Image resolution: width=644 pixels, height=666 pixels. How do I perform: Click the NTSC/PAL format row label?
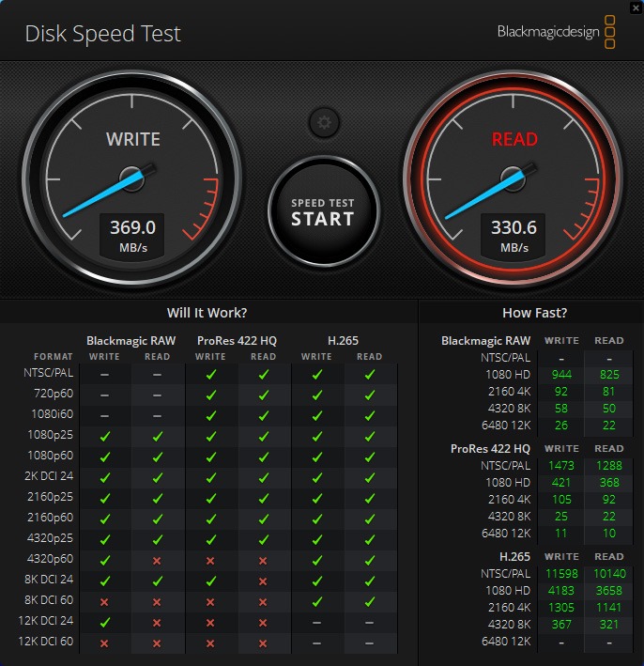coord(49,373)
